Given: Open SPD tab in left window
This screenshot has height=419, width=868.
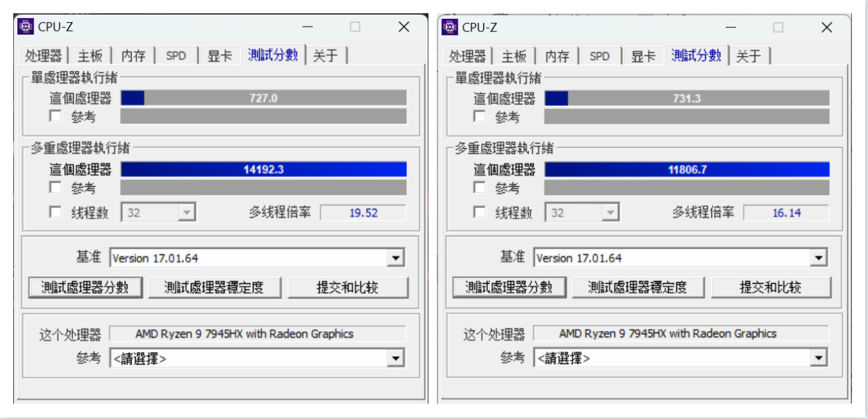Looking at the screenshot, I should [x=176, y=56].
